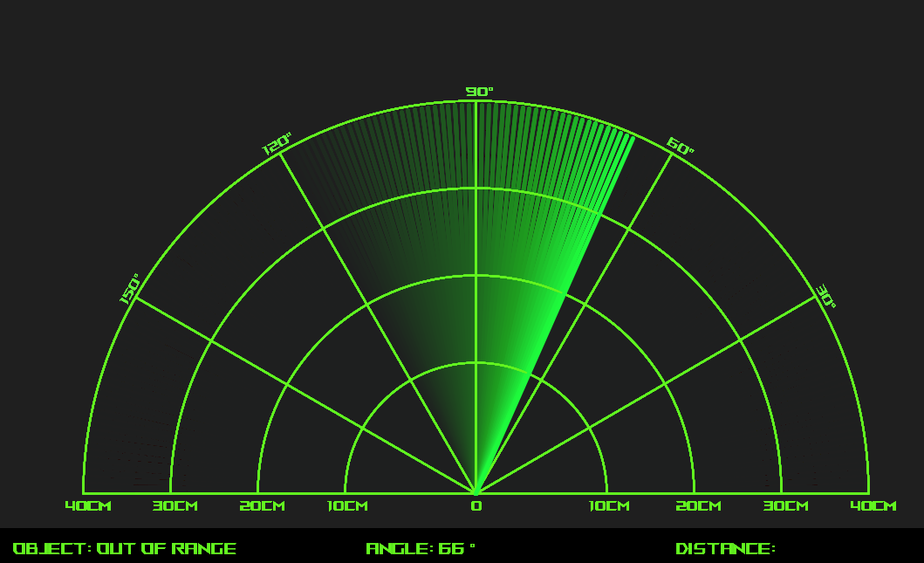Select the Angle: 66° readout

421,549
